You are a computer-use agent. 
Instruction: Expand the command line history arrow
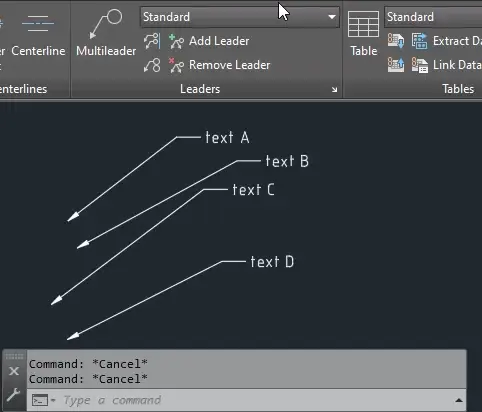click(x=459, y=400)
